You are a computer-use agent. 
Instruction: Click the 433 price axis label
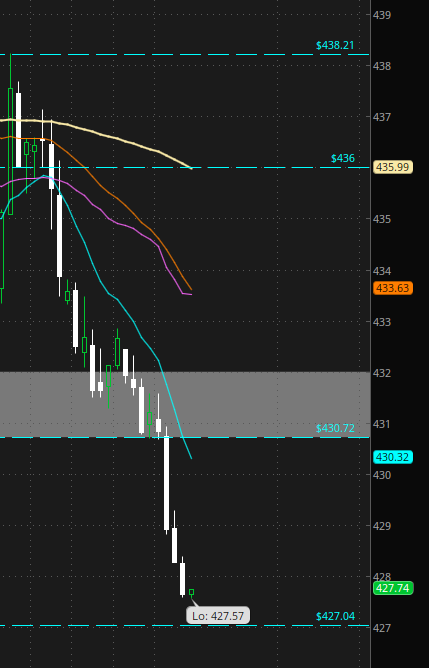pyautogui.click(x=382, y=322)
